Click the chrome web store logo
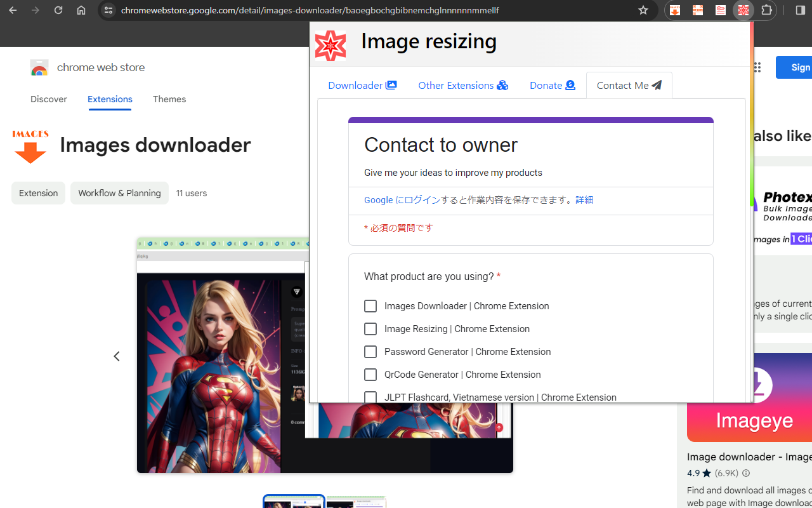Screen dimensions: 812x508 tap(39, 68)
